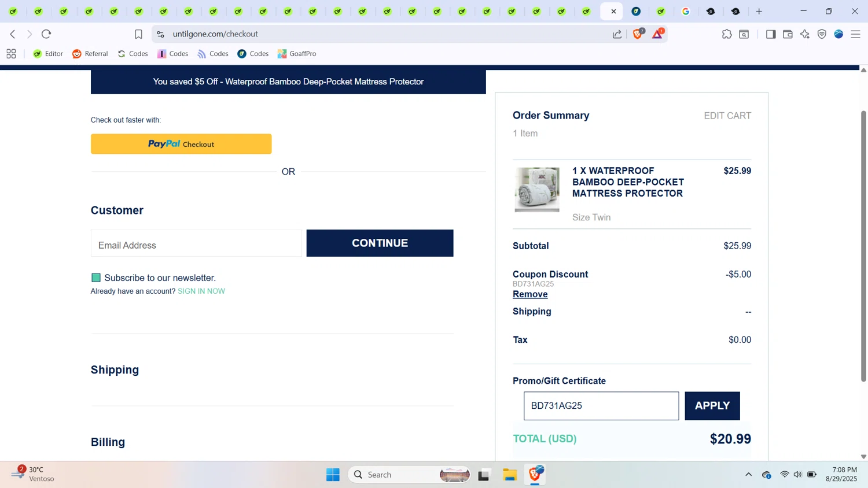Screen dimensions: 868x488
Task: Pay with PayPal Checkout button
Action: (x=181, y=144)
